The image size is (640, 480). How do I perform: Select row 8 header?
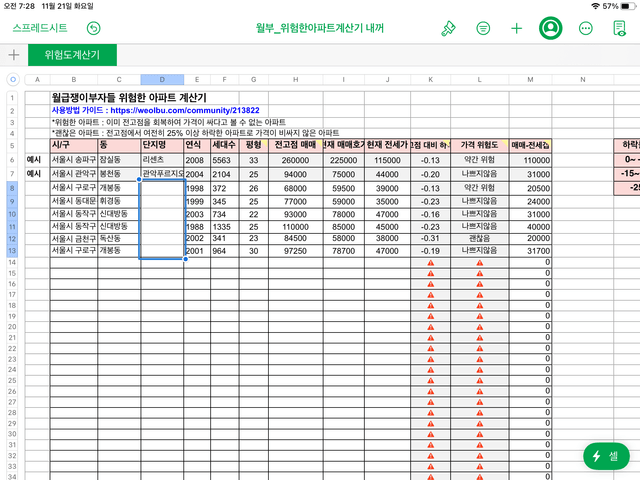coord(12,188)
